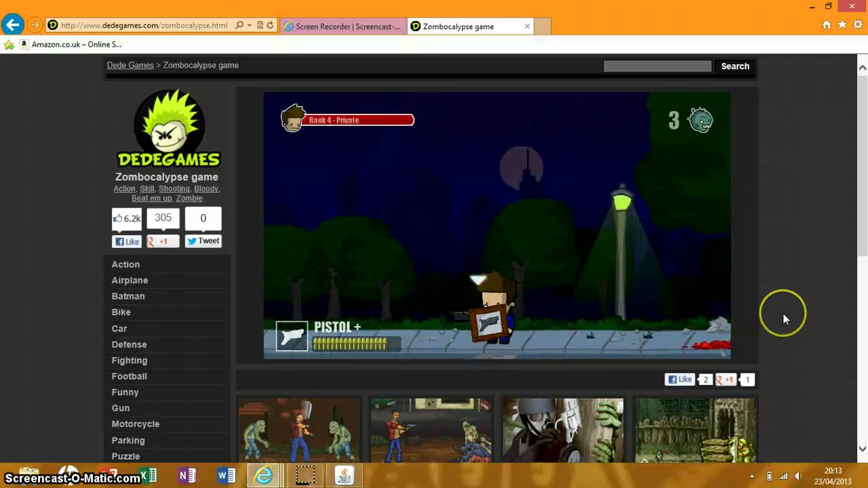
Task: Open Word from the taskbar
Action: tap(226, 476)
